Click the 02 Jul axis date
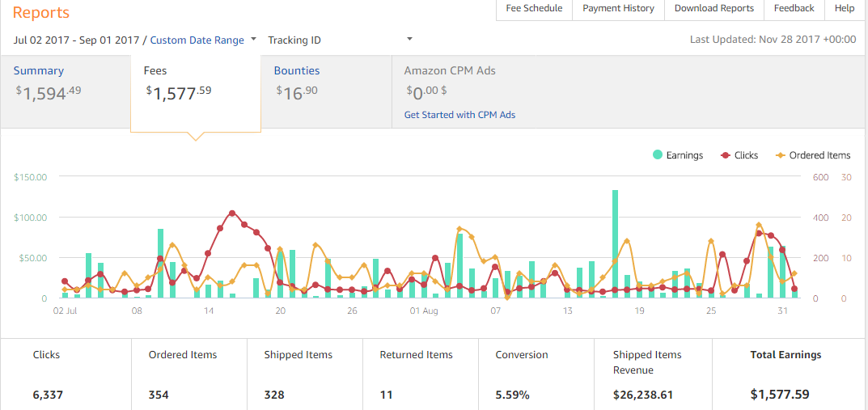 [x=64, y=311]
